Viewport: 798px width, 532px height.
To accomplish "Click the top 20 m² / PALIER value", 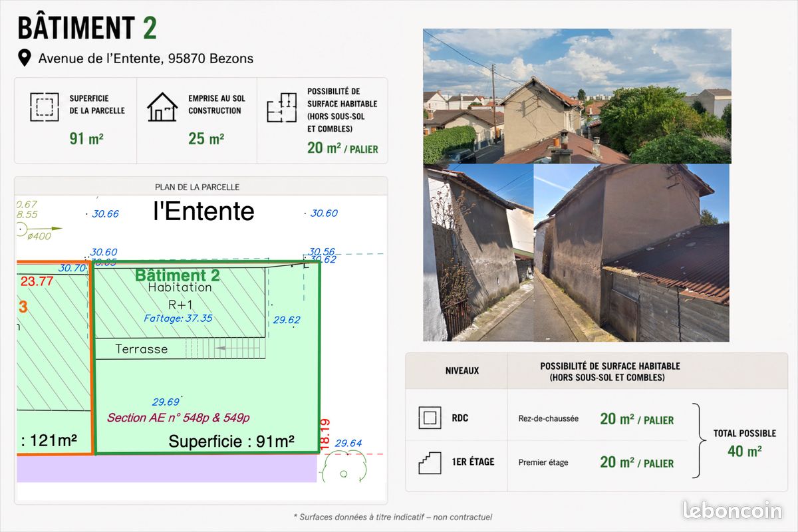I will coord(342,148).
